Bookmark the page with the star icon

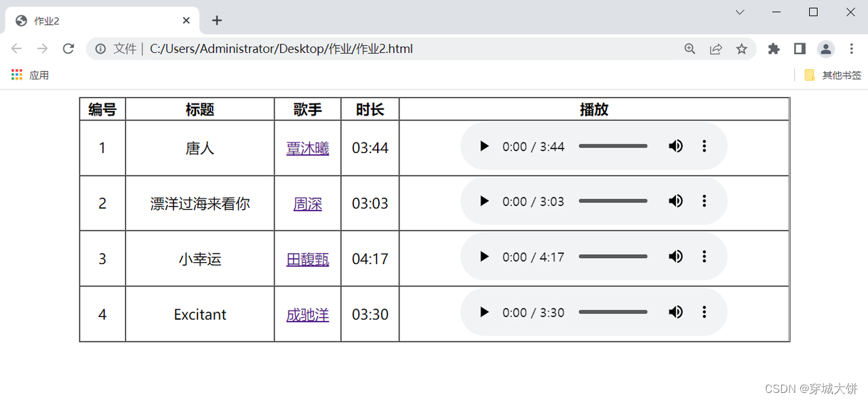(x=742, y=49)
